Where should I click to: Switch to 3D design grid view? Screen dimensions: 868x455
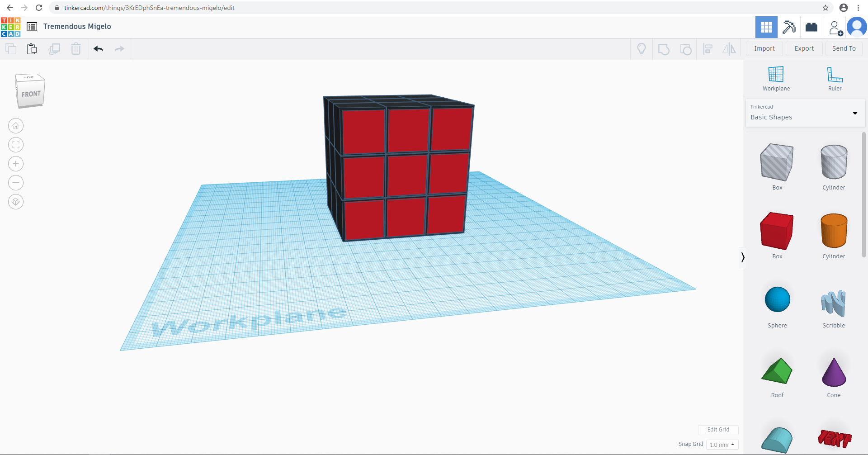pos(766,27)
